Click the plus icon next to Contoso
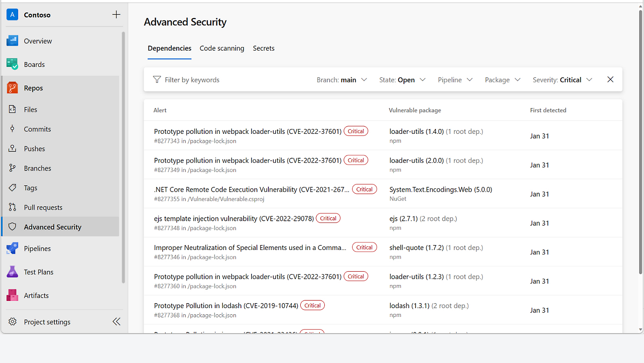 tap(116, 15)
